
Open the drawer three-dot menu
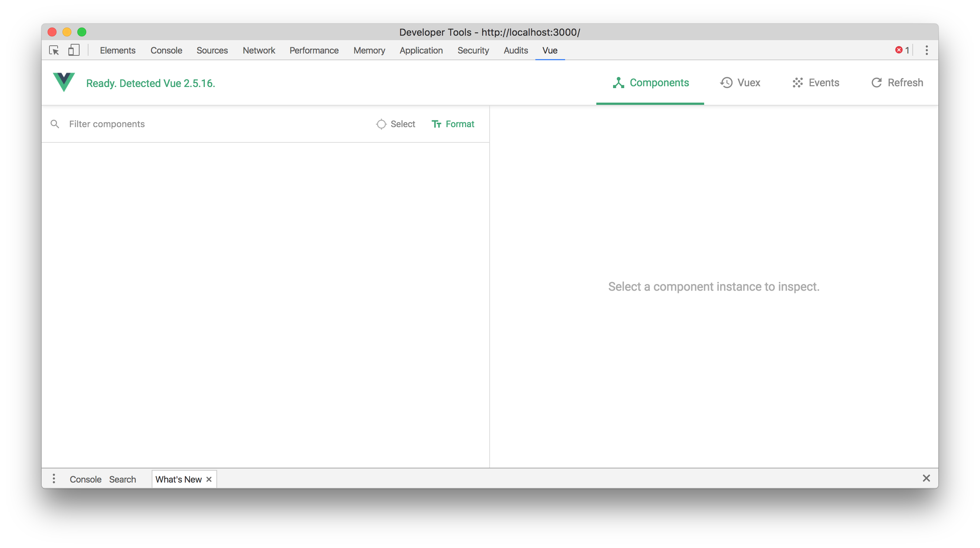click(54, 478)
